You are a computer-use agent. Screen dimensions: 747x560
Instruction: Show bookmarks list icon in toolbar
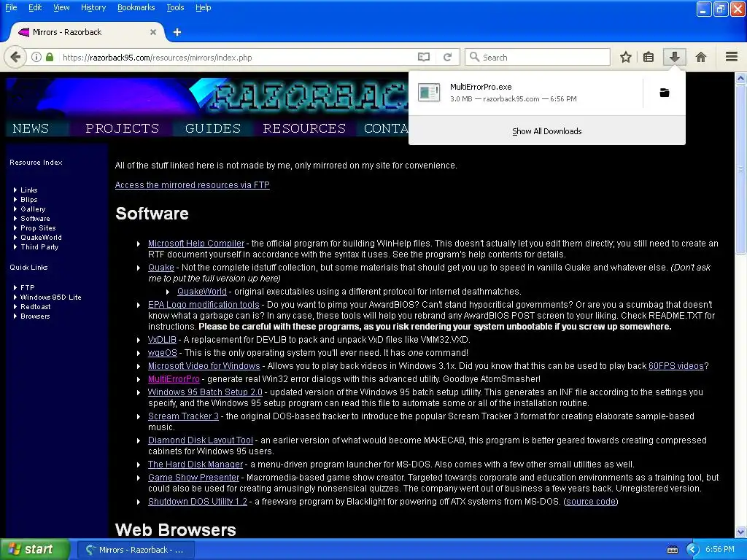649,57
